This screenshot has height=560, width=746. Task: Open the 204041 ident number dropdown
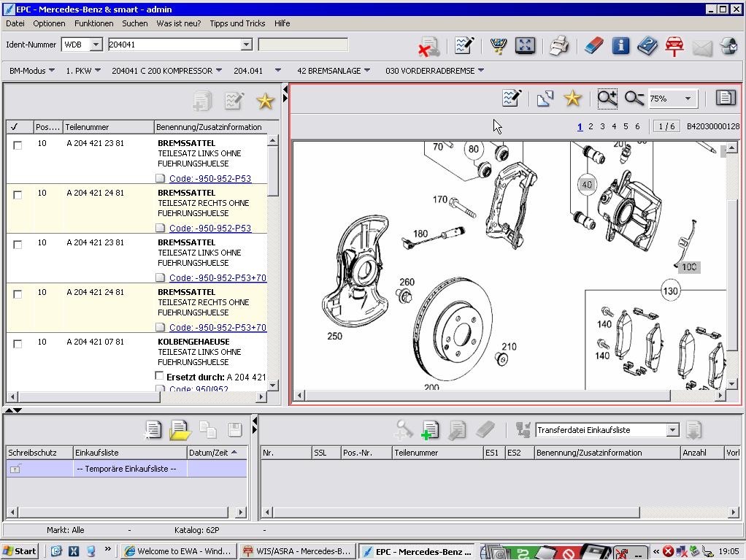pyautogui.click(x=246, y=45)
